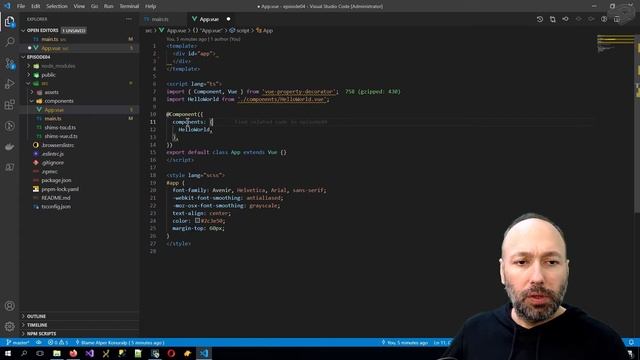Open the shims-tsx.d.ts file
This screenshot has height=360, width=640.
click(x=80, y=128)
